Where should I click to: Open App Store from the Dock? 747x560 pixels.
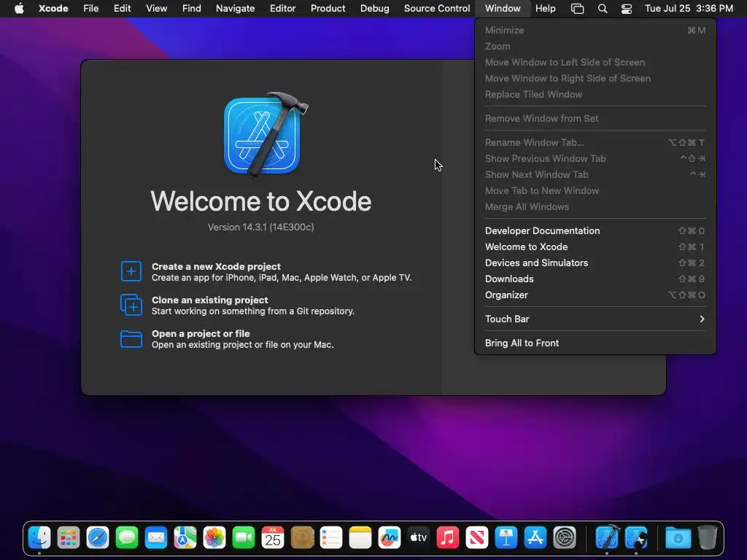click(535, 538)
